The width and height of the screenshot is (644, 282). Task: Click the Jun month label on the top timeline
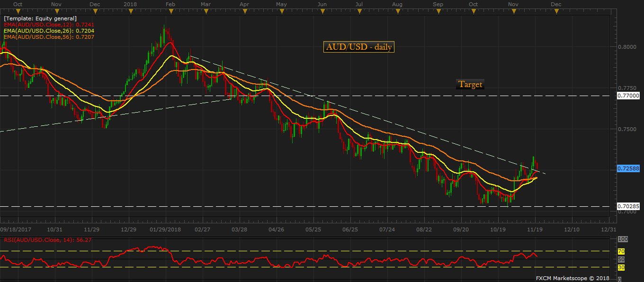coord(322,4)
